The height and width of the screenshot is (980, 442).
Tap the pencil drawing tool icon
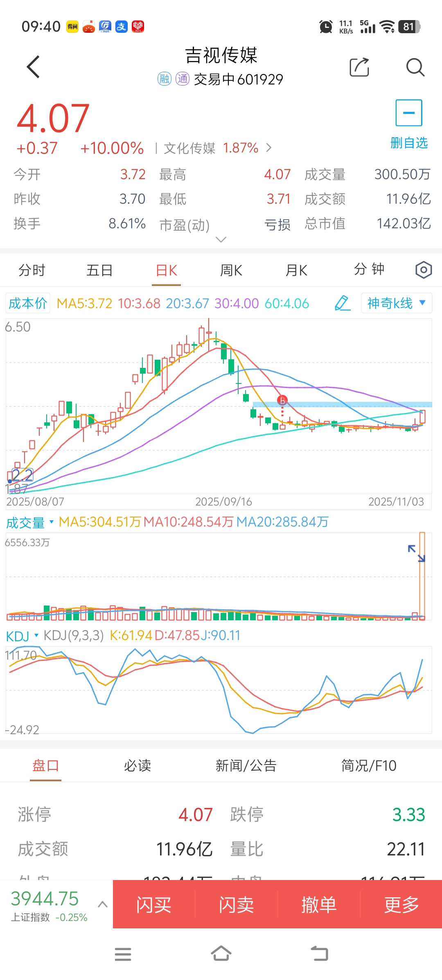(x=343, y=303)
